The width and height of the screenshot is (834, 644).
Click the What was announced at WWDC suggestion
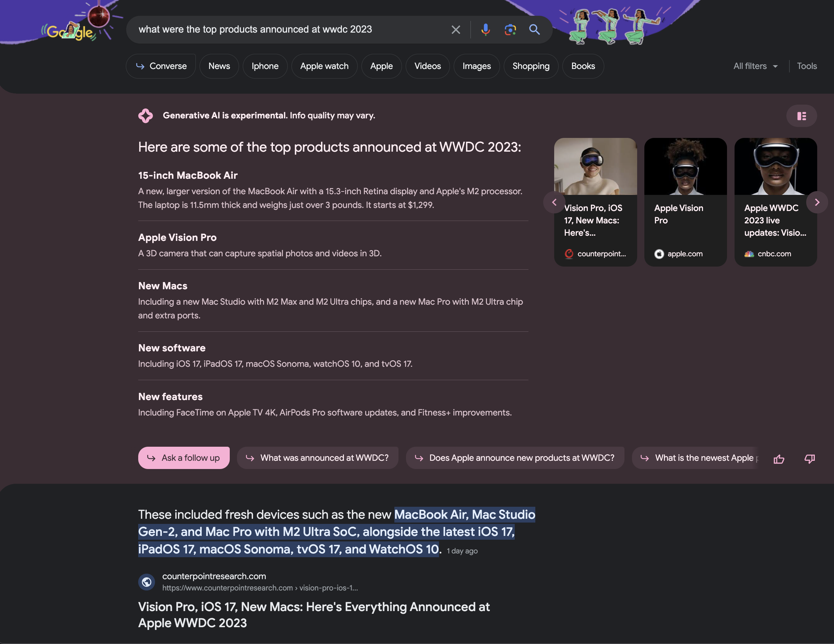(317, 457)
